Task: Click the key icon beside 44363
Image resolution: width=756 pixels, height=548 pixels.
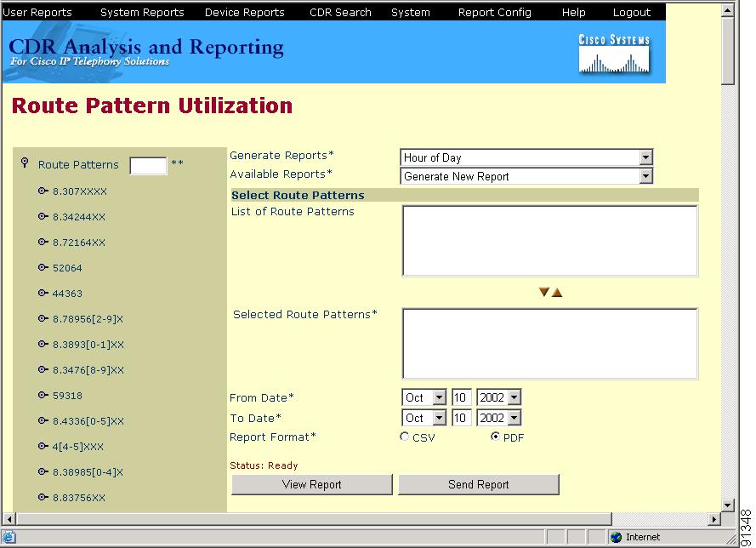Action: tap(43, 294)
